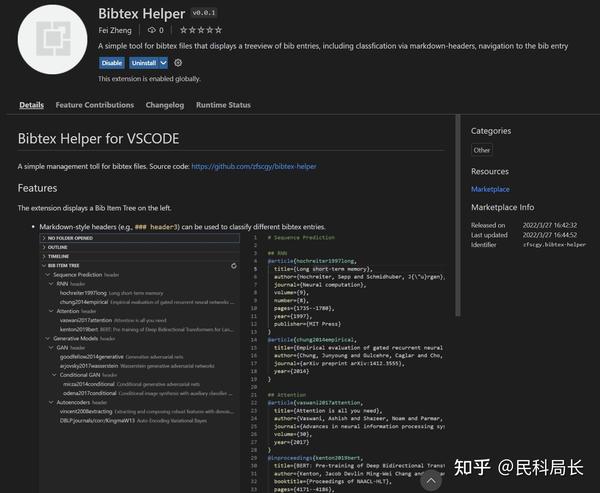Click the Bibtex Helper for VSCODE heading

pyautogui.click(x=98, y=139)
